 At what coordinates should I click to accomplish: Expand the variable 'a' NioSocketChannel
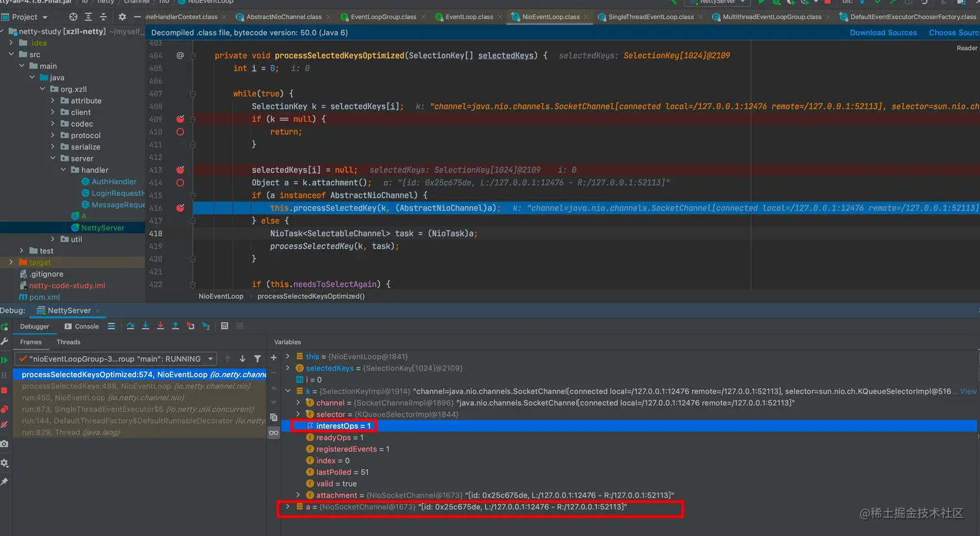click(x=288, y=507)
